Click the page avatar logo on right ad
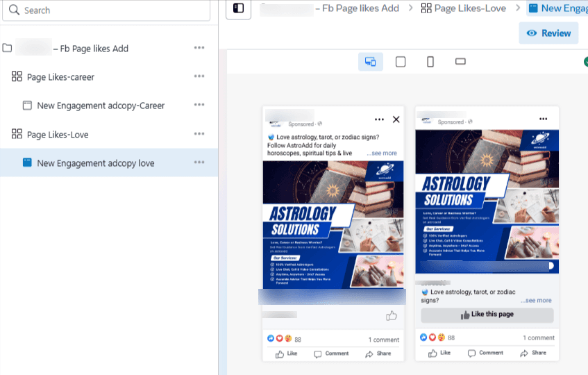 click(427, 121)
